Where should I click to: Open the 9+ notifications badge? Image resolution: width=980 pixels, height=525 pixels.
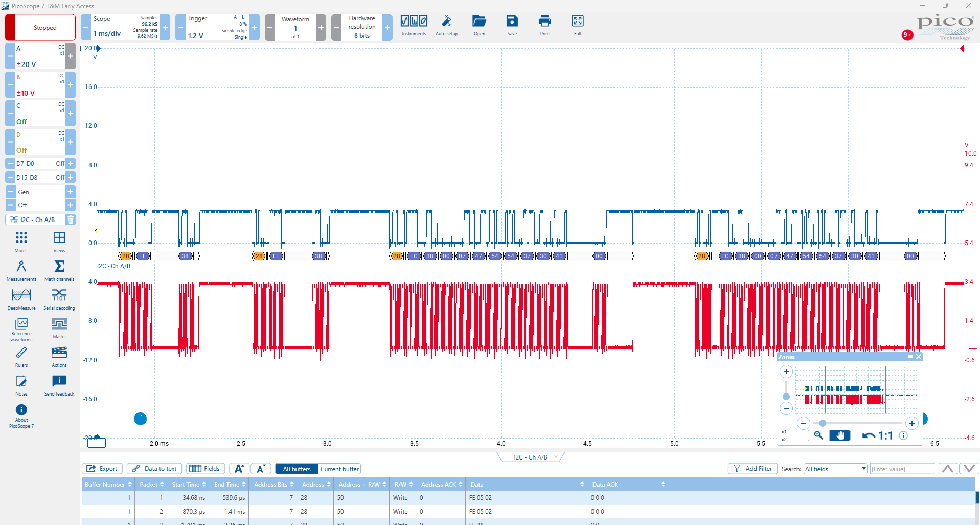point(907,35)
